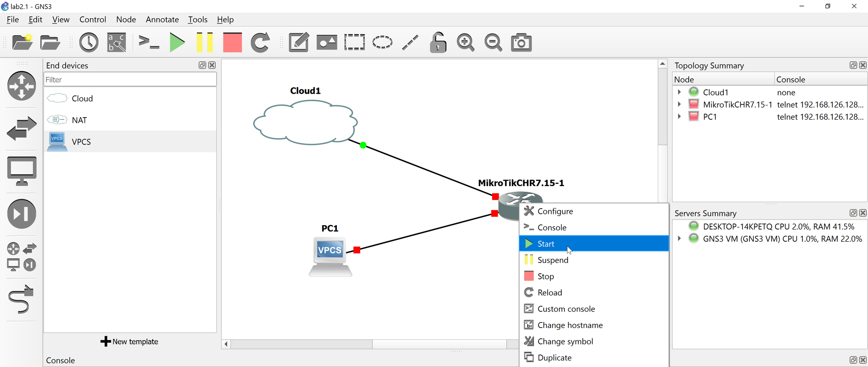Click the lock items padlock icon
This screenshot has height=367, width=868.
point(438,43)
